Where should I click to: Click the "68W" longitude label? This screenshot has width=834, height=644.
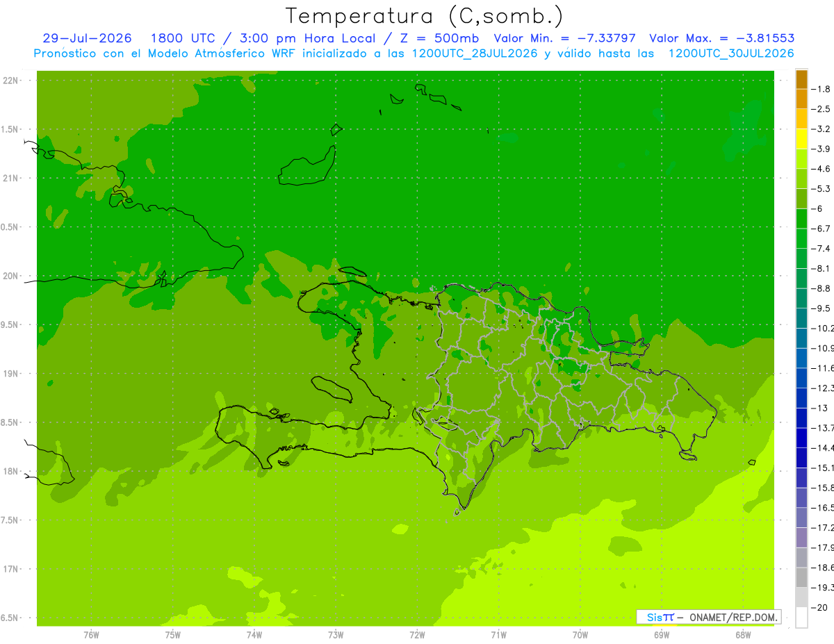[743, 635]
